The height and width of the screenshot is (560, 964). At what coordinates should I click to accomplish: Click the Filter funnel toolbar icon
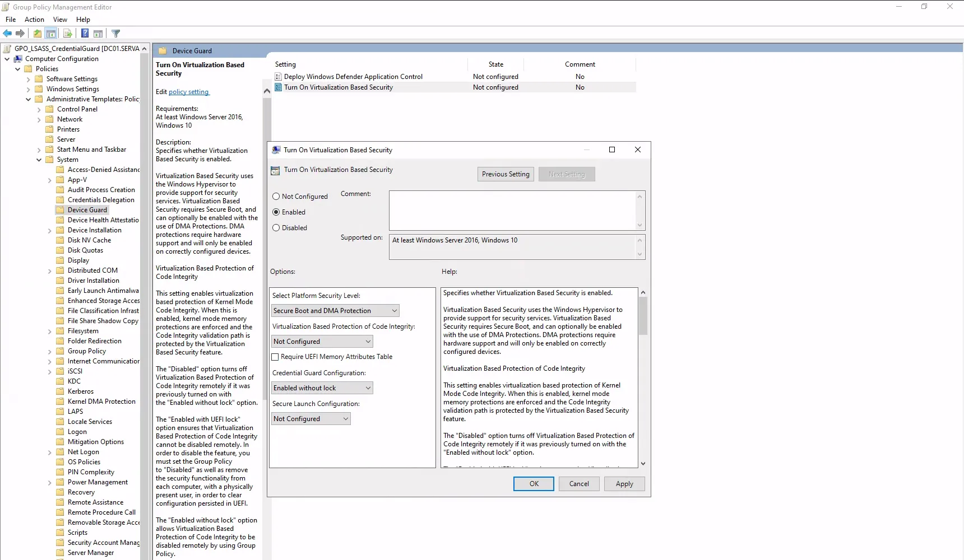pyautogui.click(x=116, y=34)
